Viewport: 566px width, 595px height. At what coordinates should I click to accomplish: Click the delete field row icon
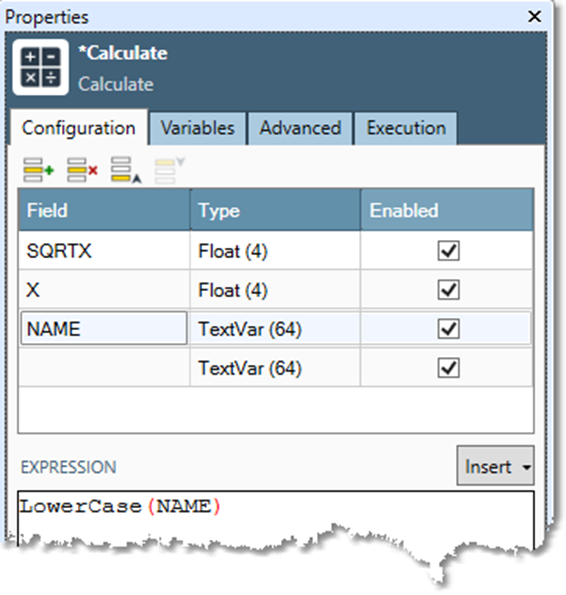[82, 170]
